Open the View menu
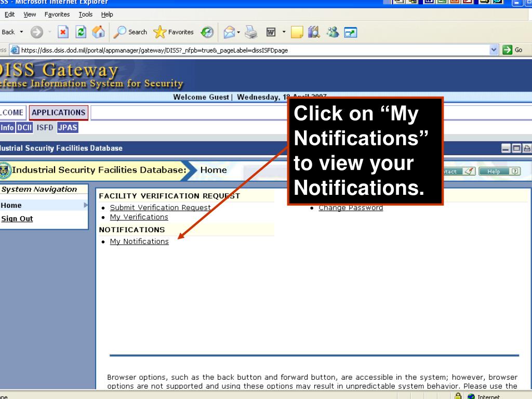 click(30, 14)
